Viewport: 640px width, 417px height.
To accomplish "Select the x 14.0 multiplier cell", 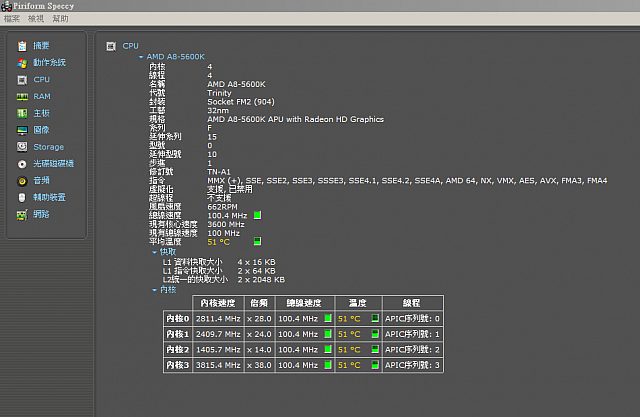I will click(x=260, y=350).
